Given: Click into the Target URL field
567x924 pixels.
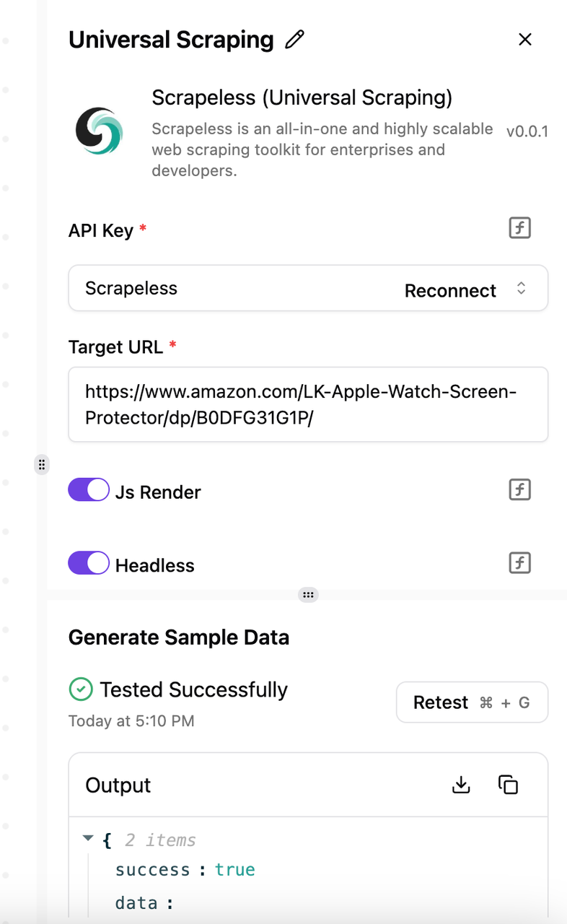Looking at the screenshot, I should [x=308, y=404].
